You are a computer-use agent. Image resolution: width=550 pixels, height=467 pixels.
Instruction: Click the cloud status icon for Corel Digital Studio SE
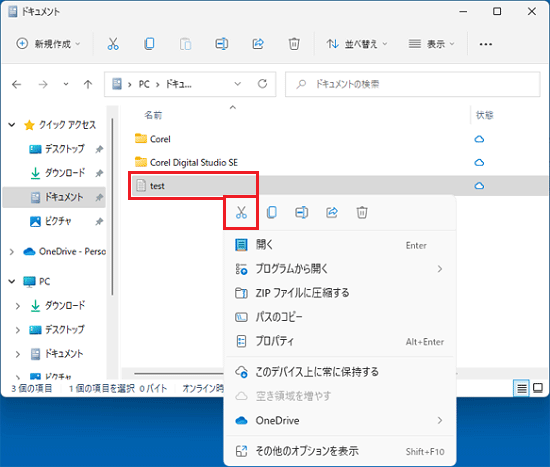[x=479, y=162]
